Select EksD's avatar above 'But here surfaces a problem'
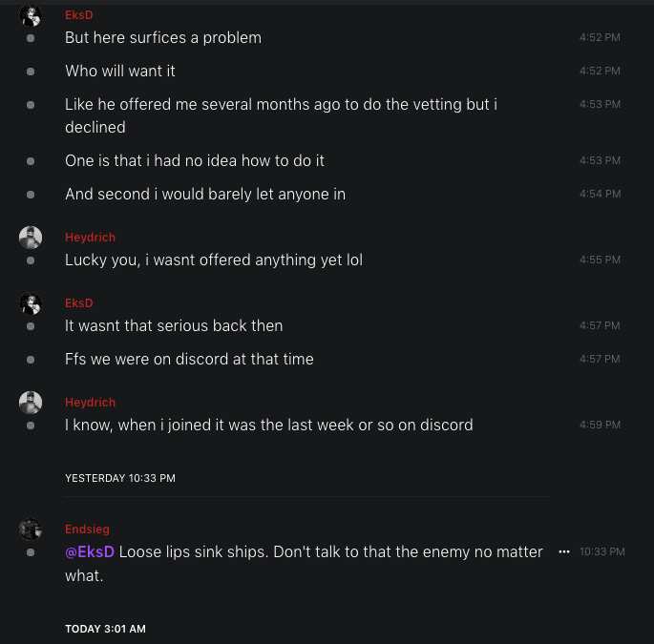 (x=31, y=15)
